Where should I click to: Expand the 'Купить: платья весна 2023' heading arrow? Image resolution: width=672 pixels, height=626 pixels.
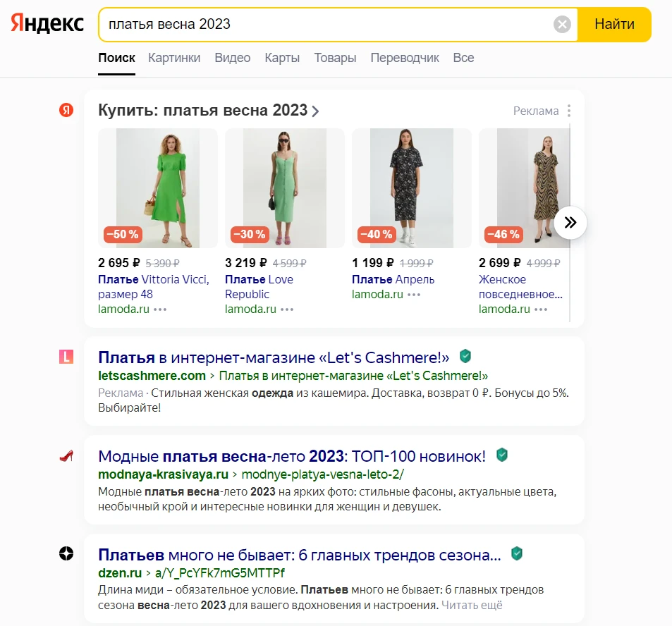click(x=315, y=111)
